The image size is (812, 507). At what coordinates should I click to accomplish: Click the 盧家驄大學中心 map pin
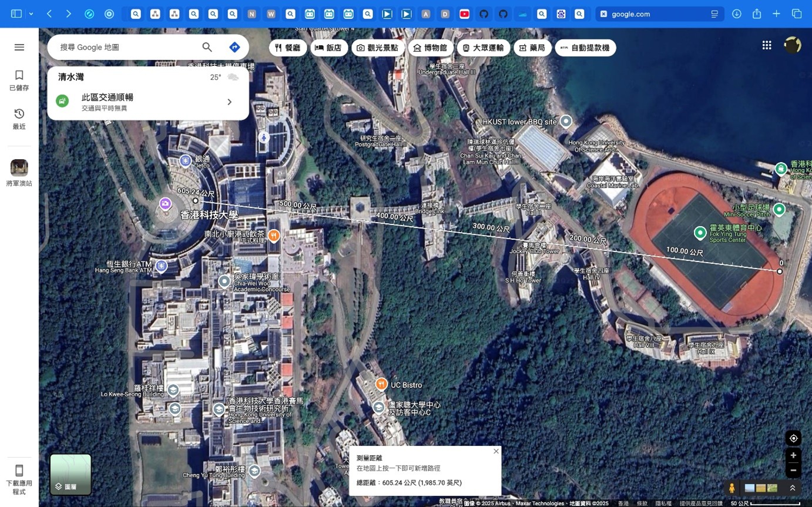tap(379, 407)
